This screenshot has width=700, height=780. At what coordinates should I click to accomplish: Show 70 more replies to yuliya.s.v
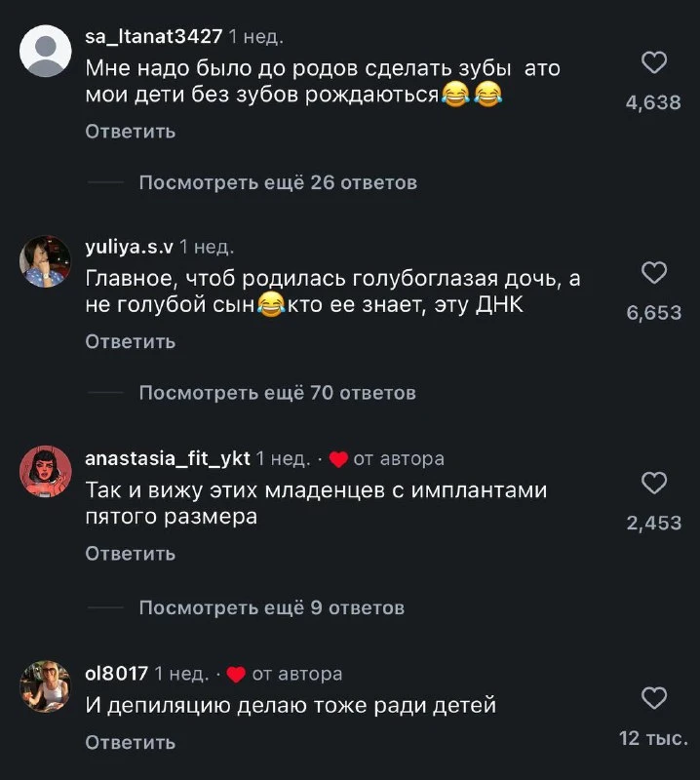[x=277, y=393]
